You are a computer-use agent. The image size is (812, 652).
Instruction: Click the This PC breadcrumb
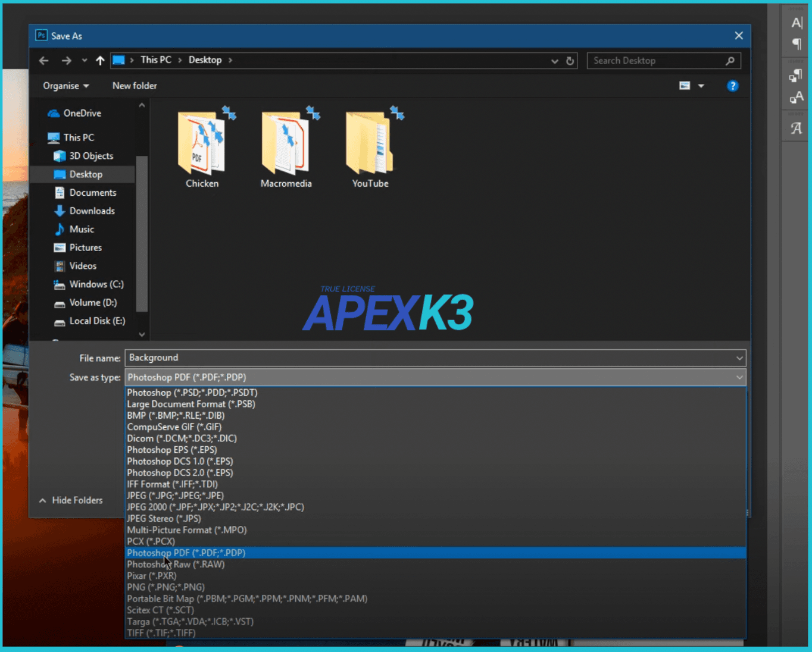(x=156, y=60)
